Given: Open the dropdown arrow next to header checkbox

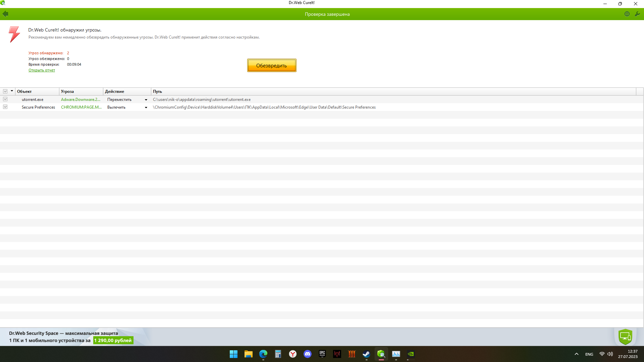Looking at the screenshot, I should click(x=12, y=91).
